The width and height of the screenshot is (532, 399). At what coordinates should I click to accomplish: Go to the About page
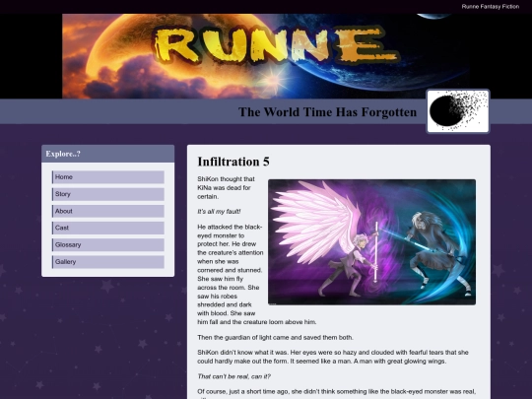pos(108,211)
